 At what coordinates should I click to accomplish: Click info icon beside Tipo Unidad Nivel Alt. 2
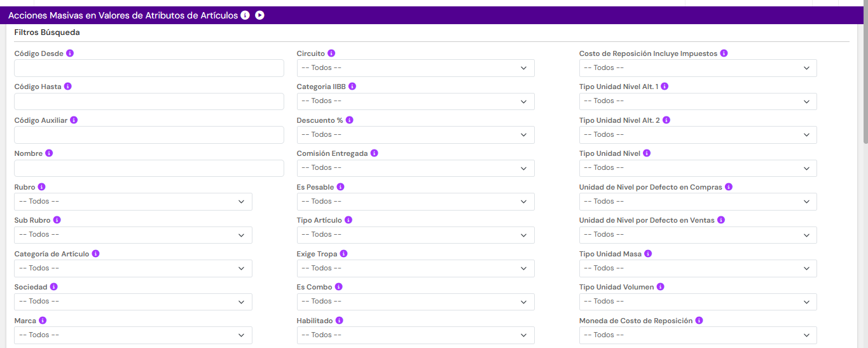click(666, 120)
